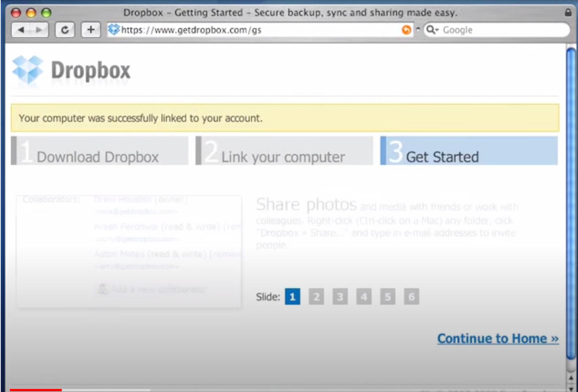578x392 pixels.
Task: Click the successfully linked notification text
Action: tap(141, 118)
